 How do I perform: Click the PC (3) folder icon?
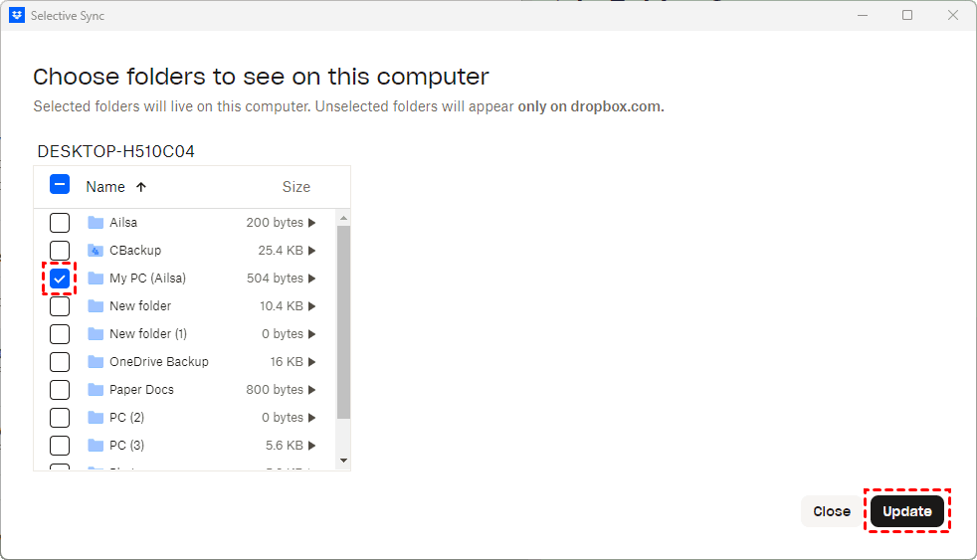(x=96, y=446)
